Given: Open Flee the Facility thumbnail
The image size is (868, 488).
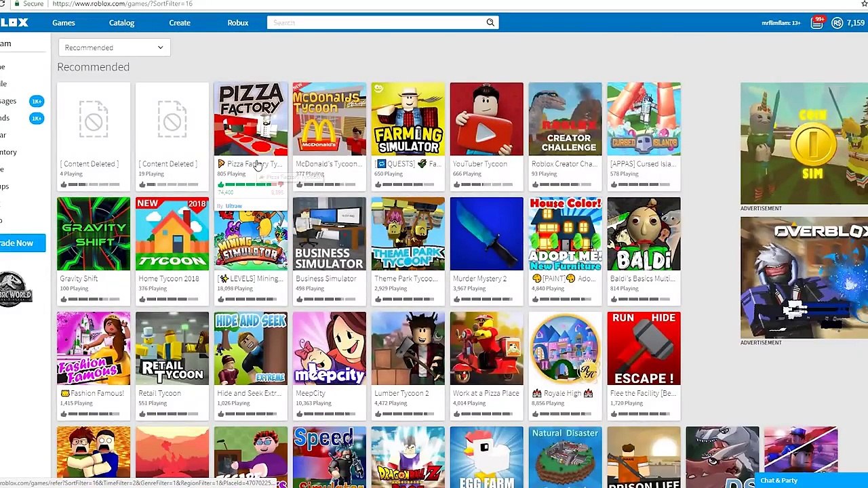Looking at the screenshot, I should 644,348.
